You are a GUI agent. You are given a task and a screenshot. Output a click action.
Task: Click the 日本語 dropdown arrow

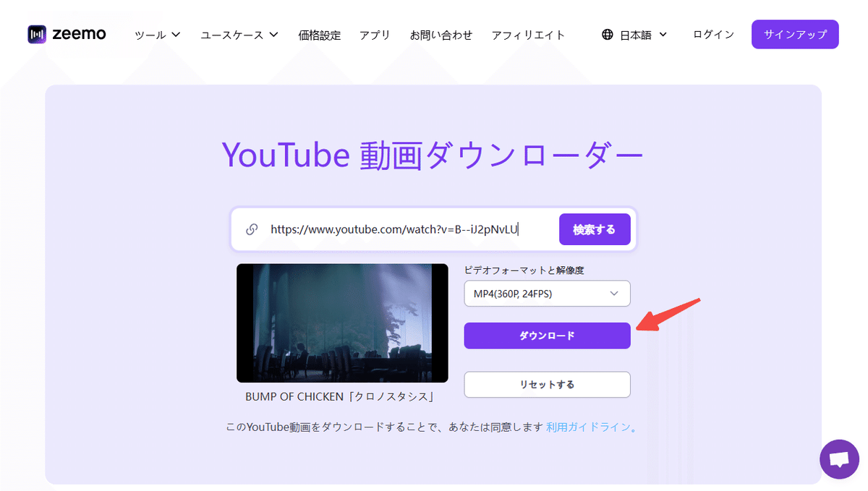tap(663, 34)
